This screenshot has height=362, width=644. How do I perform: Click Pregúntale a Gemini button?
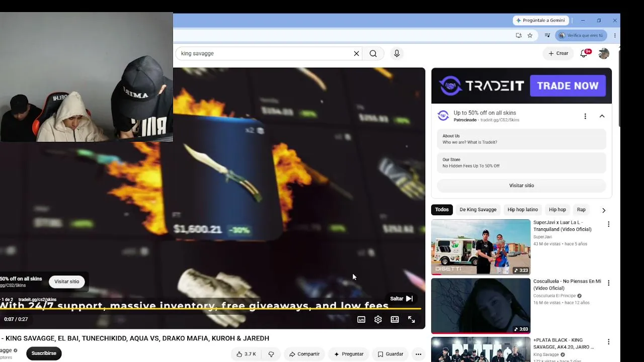(541, 21)
